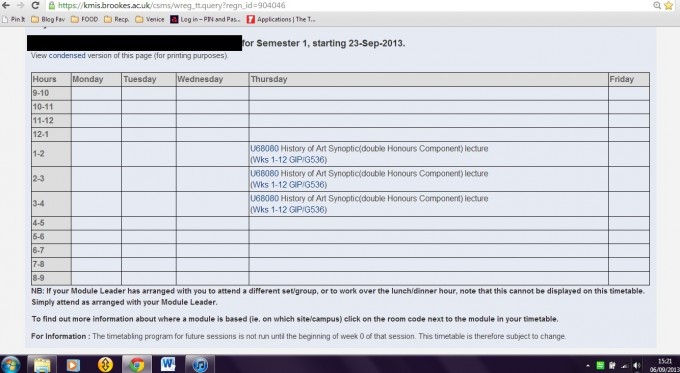
Task: Open the Action Center flag icon
Action: [x=613, y=365]
